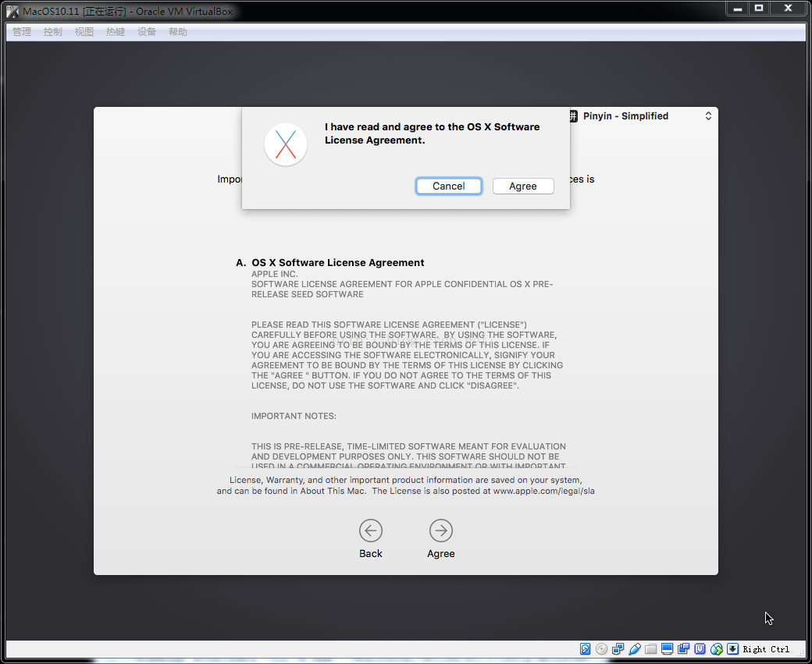Click the Agree label under the arrow
Viewport: 812px width, 664px height.
tap(440, 554)
